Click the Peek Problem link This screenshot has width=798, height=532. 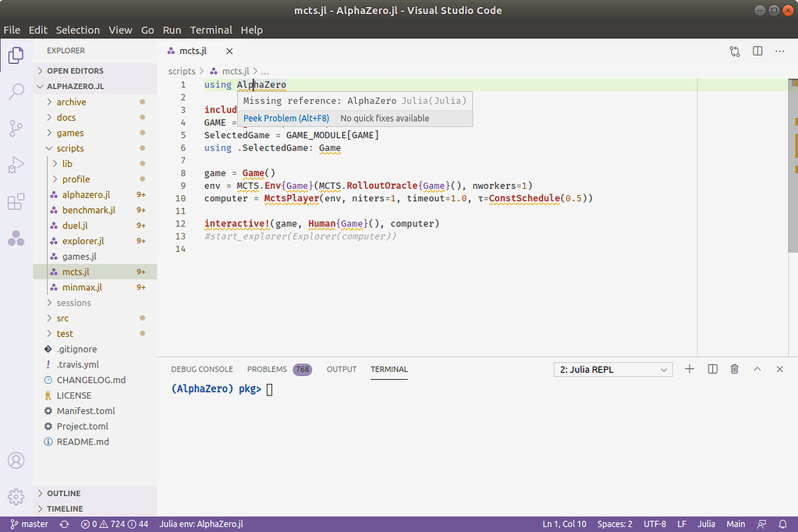tap(286, 119)
